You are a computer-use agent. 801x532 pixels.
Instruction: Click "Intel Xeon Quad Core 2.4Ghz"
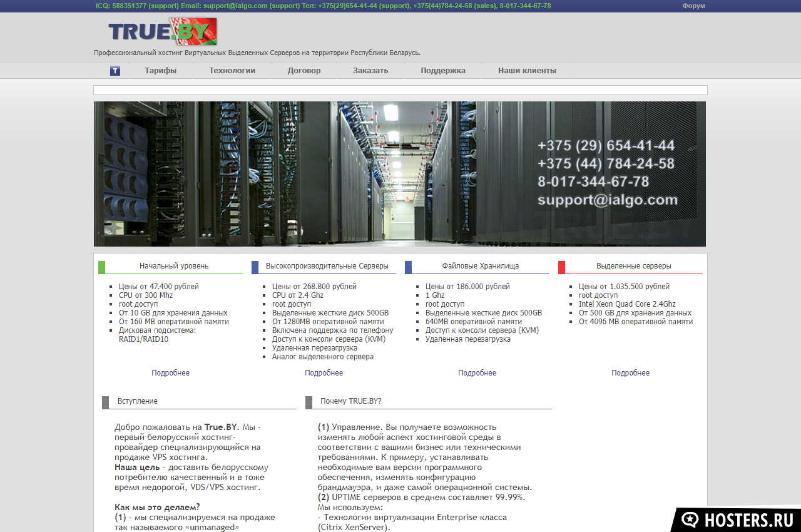[x=627, y=304]
